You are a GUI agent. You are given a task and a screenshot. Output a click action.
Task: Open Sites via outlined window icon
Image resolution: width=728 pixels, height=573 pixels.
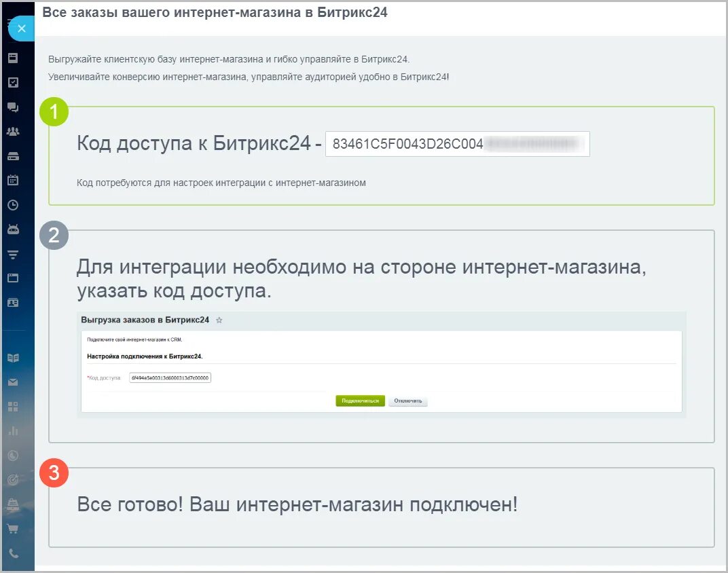[x=13, y=278]
